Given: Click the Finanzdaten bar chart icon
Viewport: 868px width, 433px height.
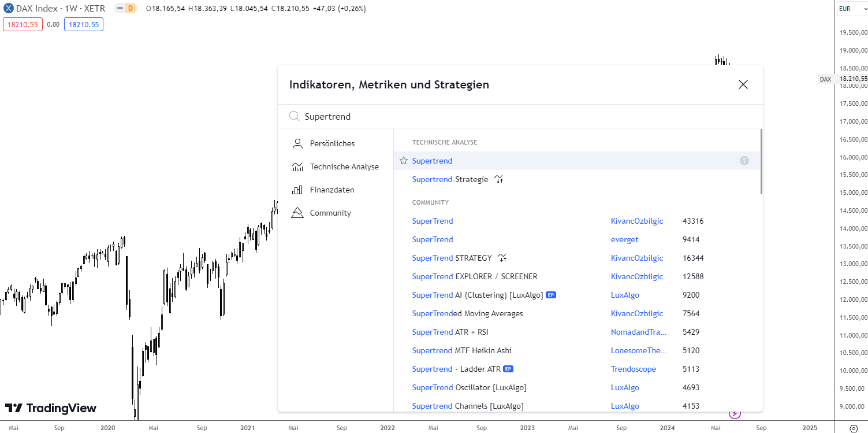Looking at the screenshot, I should [297, 190].
